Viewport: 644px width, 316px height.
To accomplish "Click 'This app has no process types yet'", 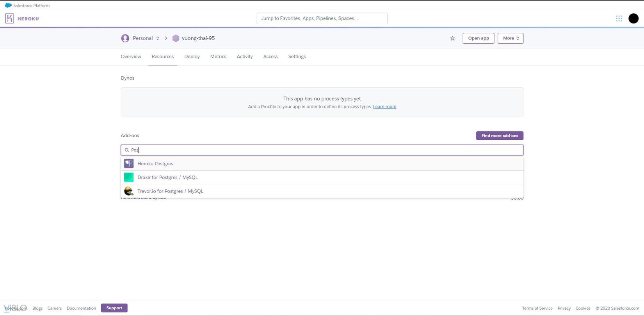I will 322,99.
